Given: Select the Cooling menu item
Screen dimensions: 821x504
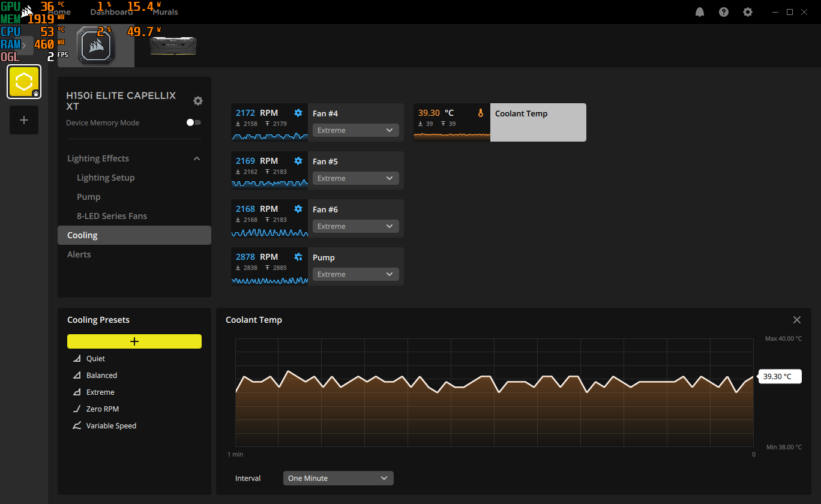Looking at the screenshot, I should [134, 235].
